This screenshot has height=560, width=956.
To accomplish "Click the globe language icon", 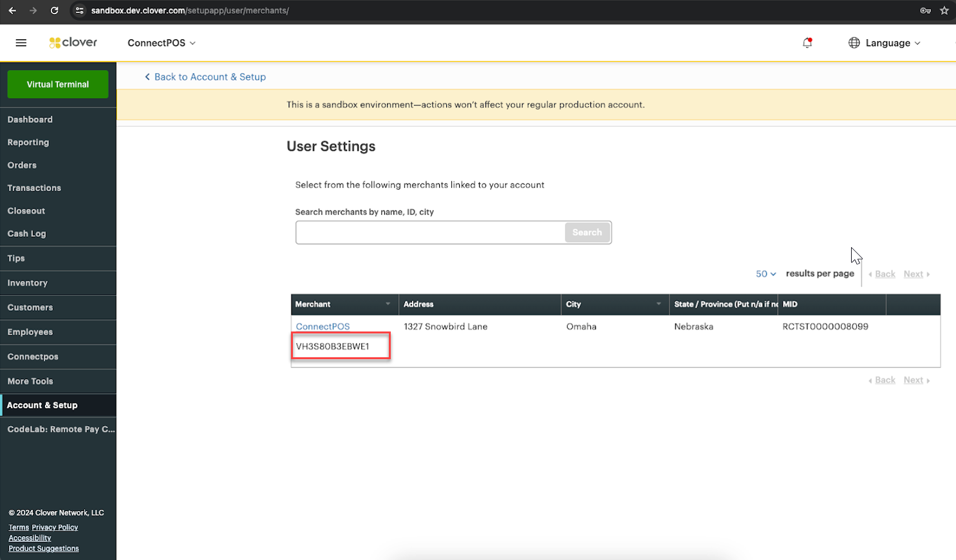I will (x=854, y=42).
